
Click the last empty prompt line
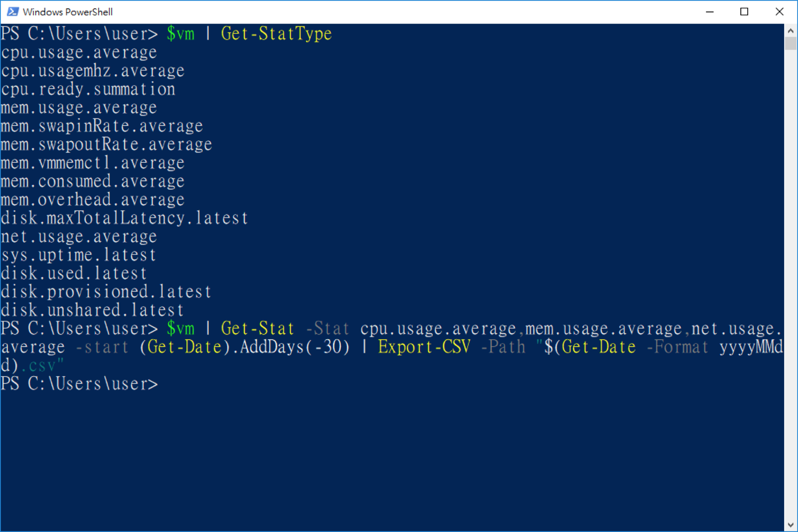[x=79, y=384]
